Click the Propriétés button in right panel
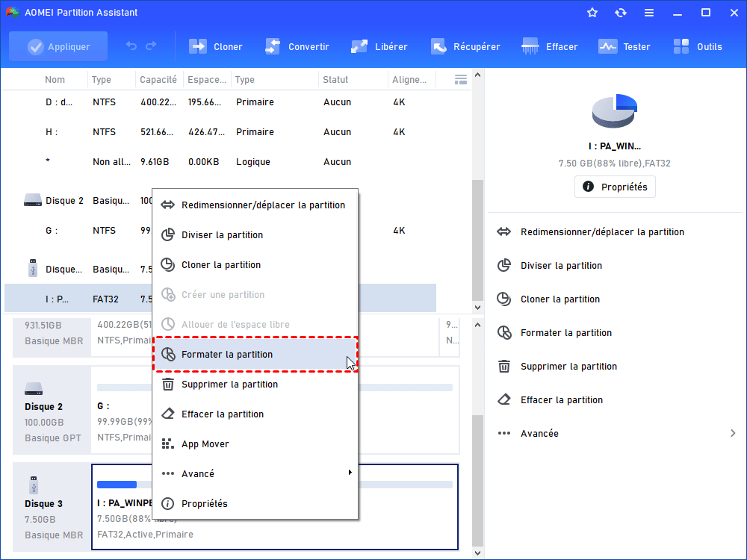Viewport: 747px width, 560px height. [615, 187]
